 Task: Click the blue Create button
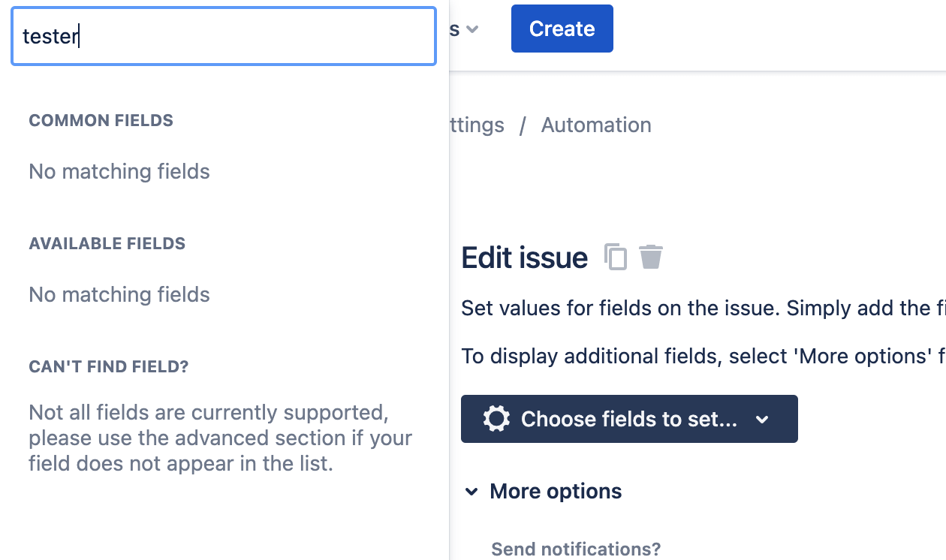click(x=562, y=29)
